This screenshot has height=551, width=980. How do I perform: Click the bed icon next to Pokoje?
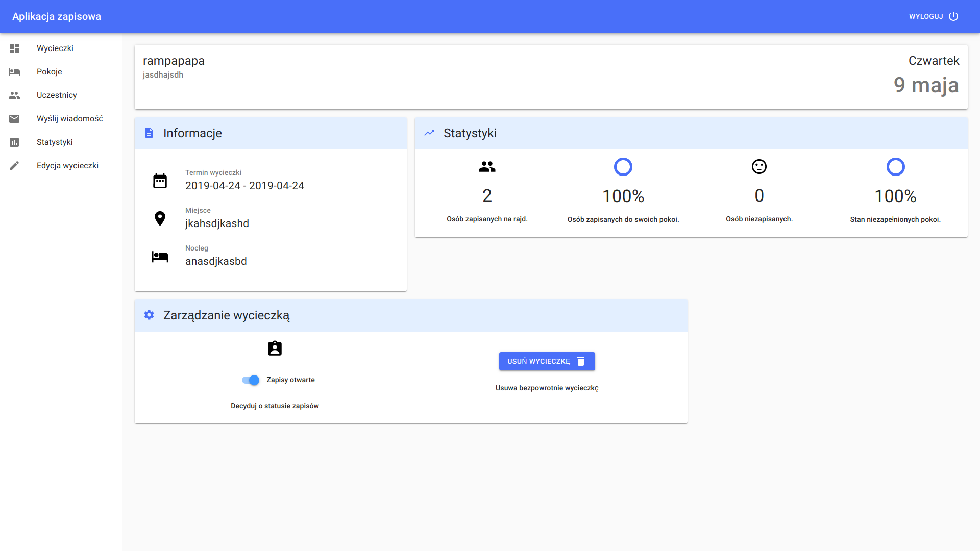14,72
